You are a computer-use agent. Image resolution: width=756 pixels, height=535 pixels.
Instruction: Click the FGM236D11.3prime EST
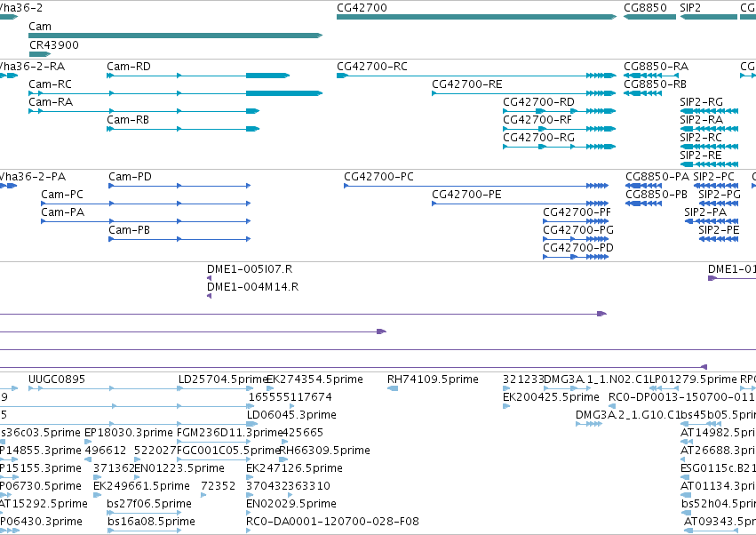(x=214, y=442)
